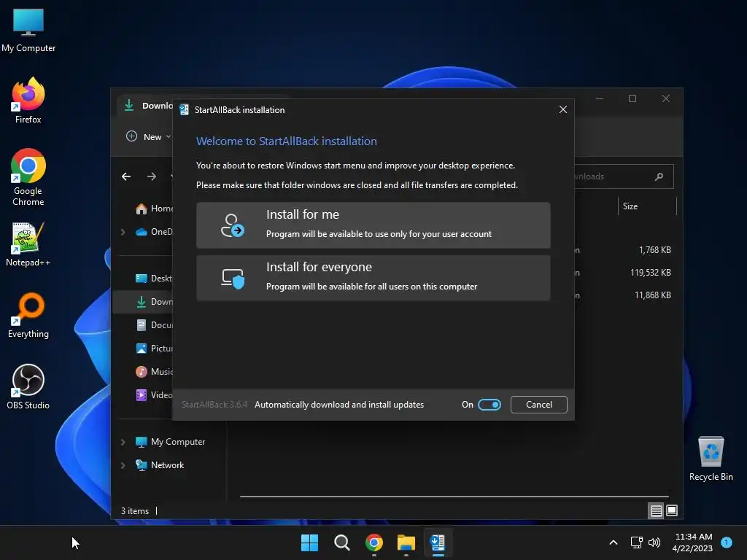Switch Explorer to details view
The height and width of the screenshot is (560, 747).
click(656, 510)
